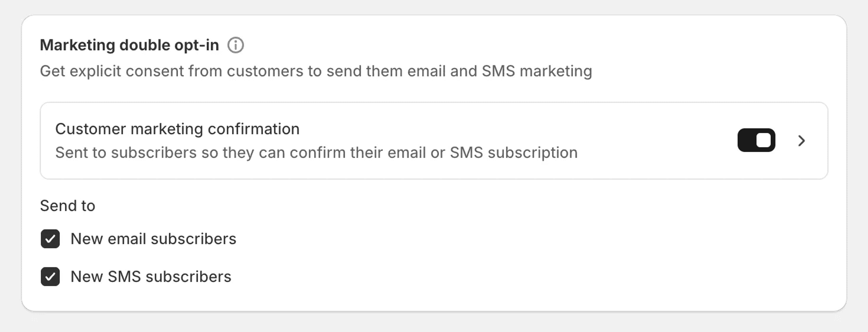Click the word 'subscribers' in the email option

193,239
